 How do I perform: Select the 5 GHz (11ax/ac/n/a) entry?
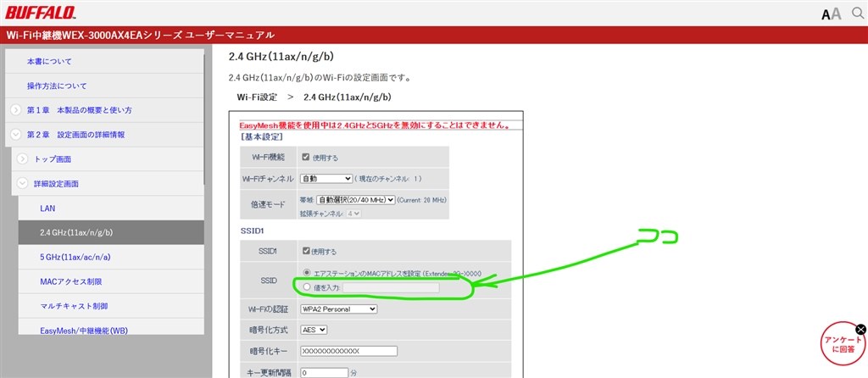coord(111,257)
